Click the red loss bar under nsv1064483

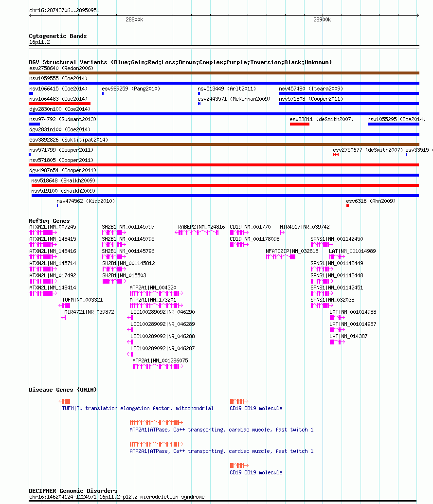59,104
